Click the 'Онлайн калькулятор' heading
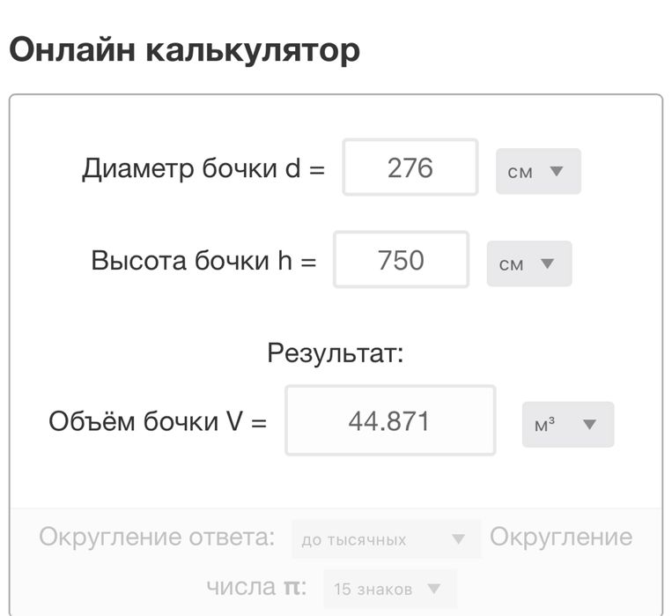 (x=184, y=50)
